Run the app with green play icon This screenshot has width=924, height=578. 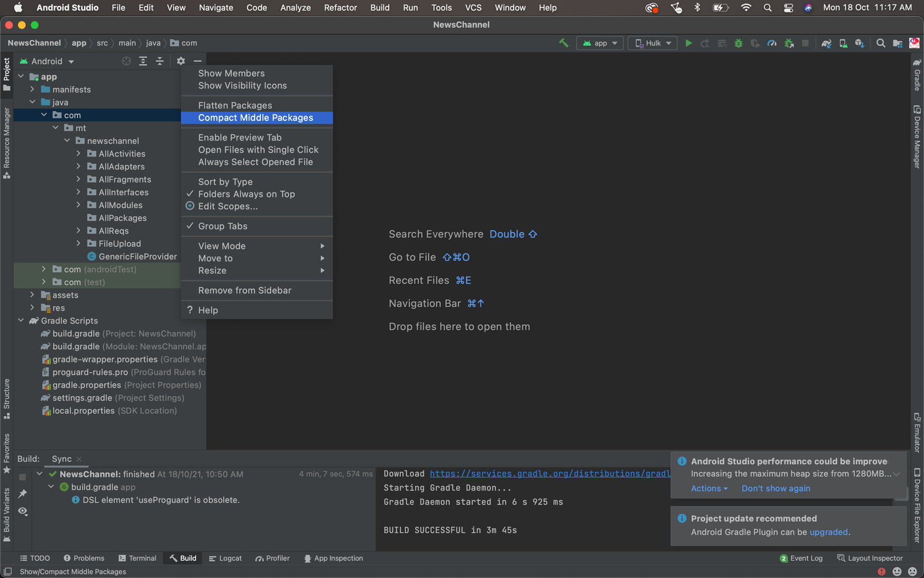tap(688, 43)
